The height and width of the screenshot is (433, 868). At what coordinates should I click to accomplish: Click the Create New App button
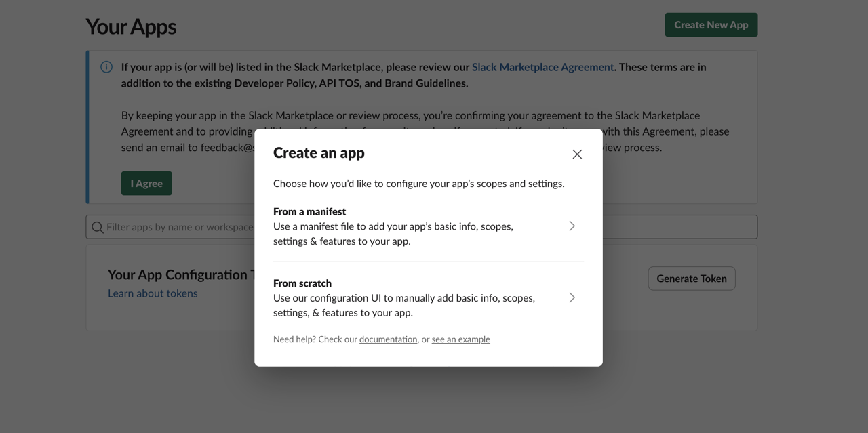point(711,25)
